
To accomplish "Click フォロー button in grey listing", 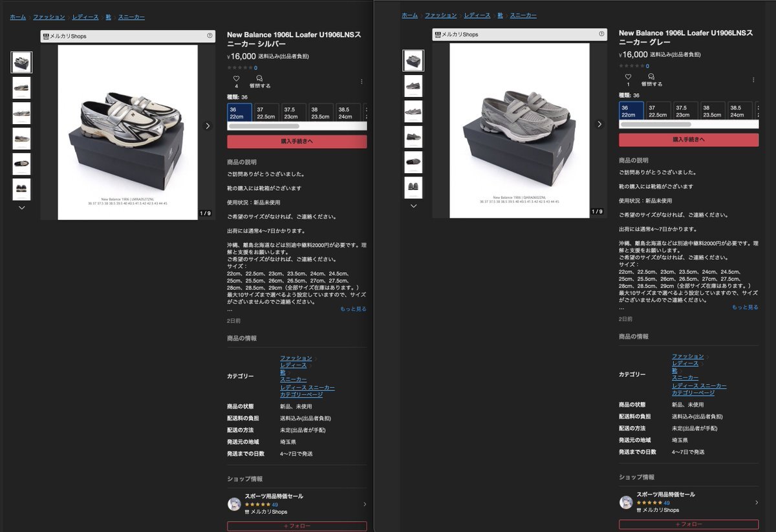I will [689, 524].
